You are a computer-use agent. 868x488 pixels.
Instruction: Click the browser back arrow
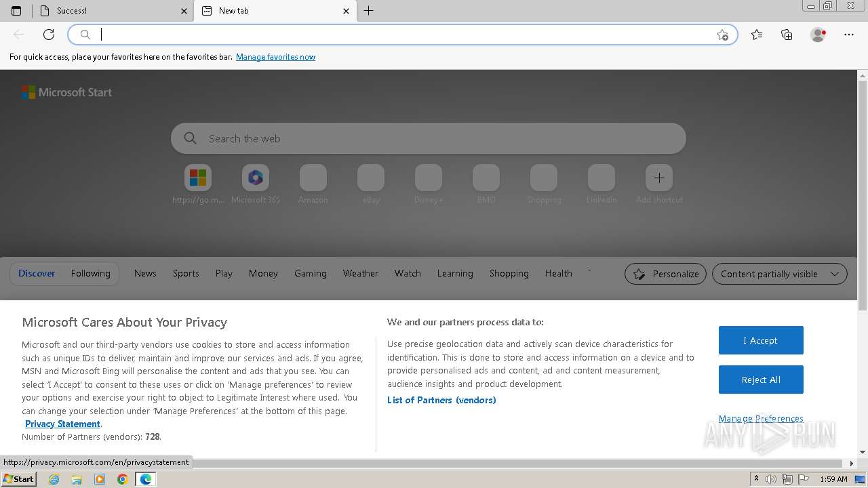click(19, 35)
